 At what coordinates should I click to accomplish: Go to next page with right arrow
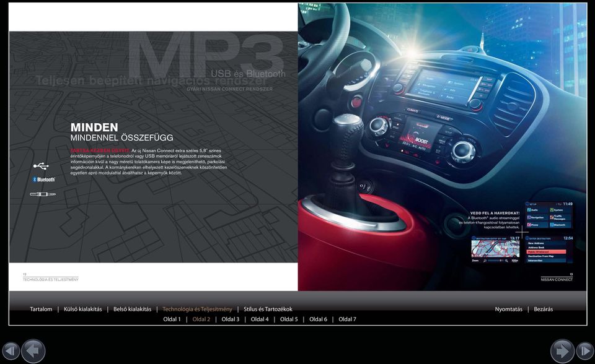point(562,351)
